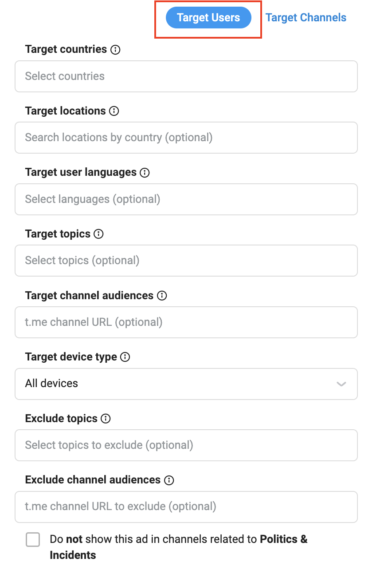The height and width of the screenshot is (566, 392).
Task: Click the Search locations by country field
Action: 186,138
